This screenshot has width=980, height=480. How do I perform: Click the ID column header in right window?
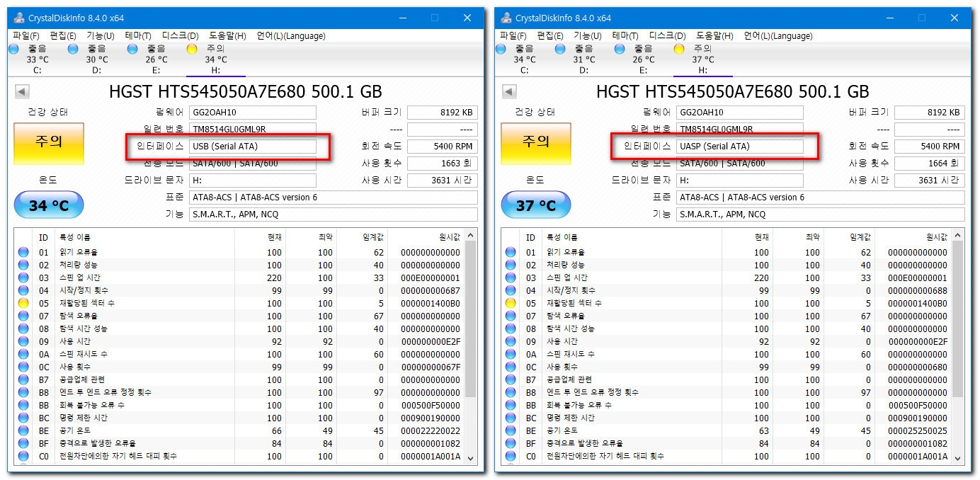[531, 237]
